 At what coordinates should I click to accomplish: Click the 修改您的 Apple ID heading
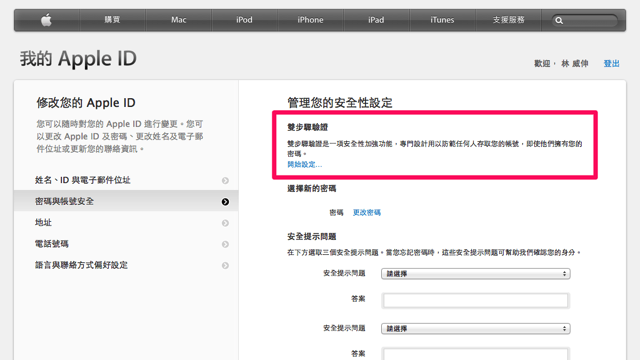tap(86, 103)
